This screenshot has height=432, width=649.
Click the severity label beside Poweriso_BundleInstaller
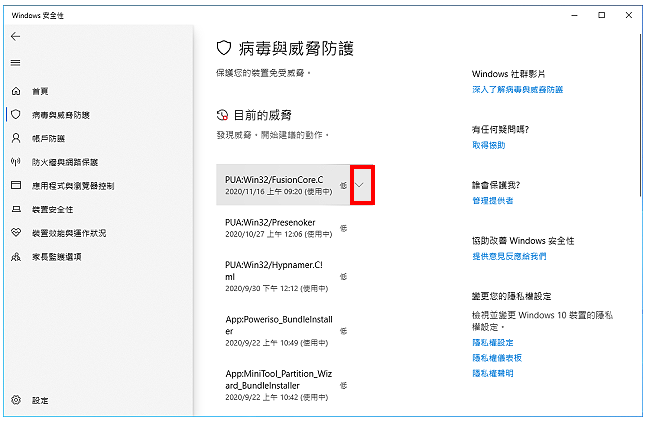(344, 331)
